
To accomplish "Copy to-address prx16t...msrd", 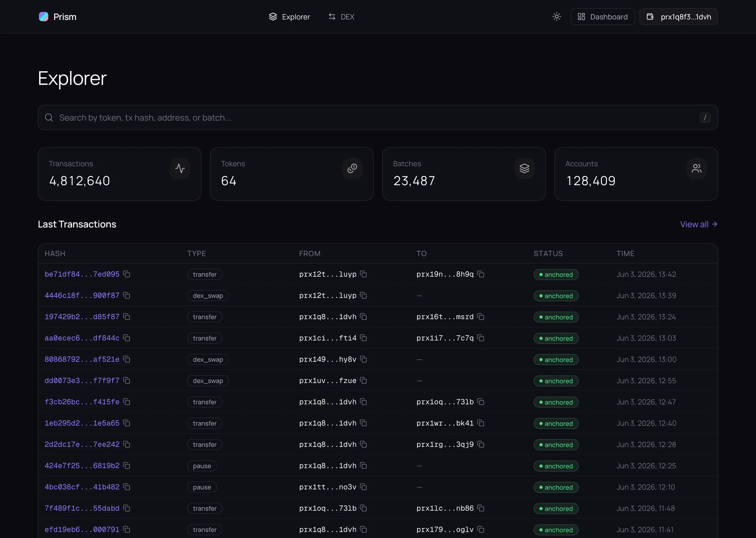I will pyautogui.click(x=481, y=316).
